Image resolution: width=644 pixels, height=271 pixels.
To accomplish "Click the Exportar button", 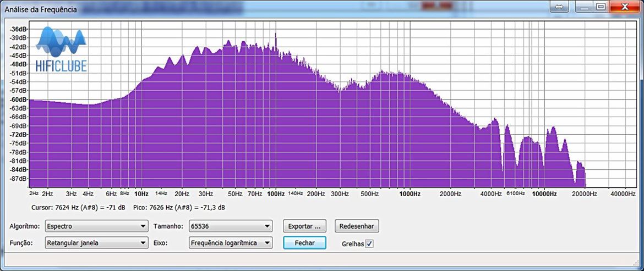I will 305,226.
